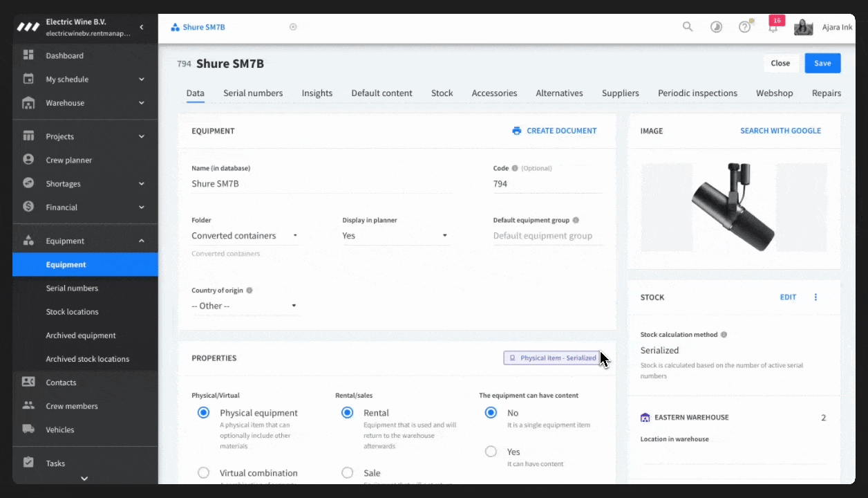The height and width of the screenshot is (498, 868).
Task: Show more sidebar items with down chevron
Action: tap(84, 478)
